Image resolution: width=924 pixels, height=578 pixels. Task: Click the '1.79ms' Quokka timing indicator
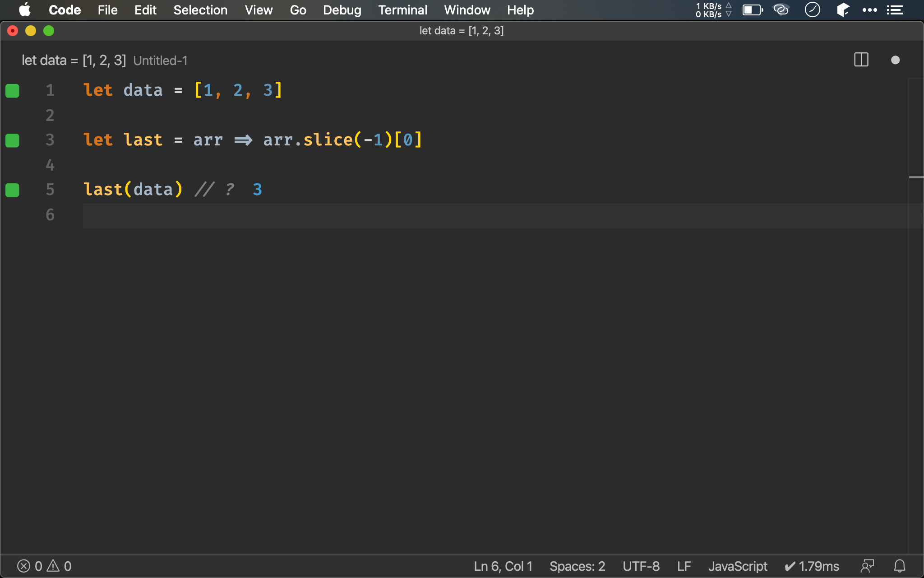pyautogui.click(x=812, y=566)
